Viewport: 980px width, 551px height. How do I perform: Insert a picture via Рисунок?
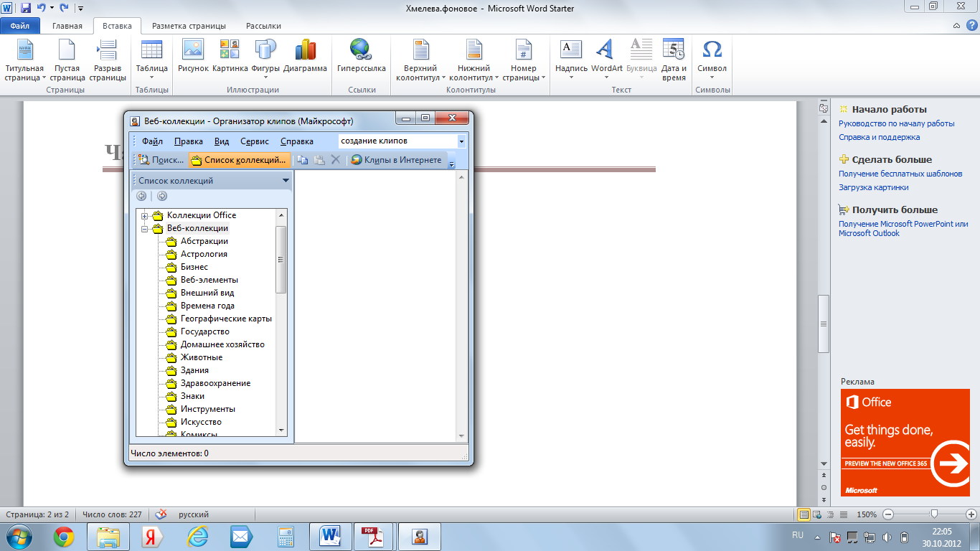click(x=193, y=57)
